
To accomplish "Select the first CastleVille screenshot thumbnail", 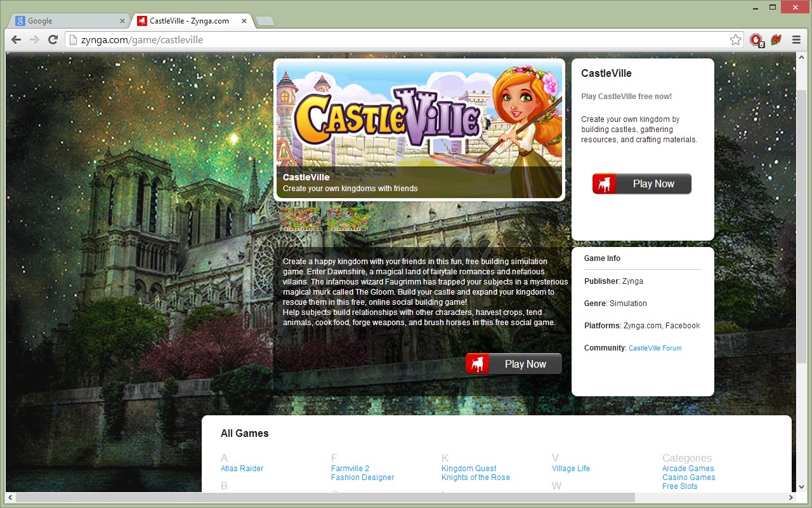I will click(300, 219).
